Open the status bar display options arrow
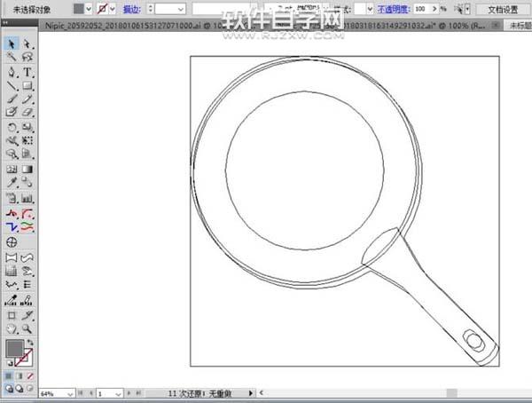 (251, 393)
